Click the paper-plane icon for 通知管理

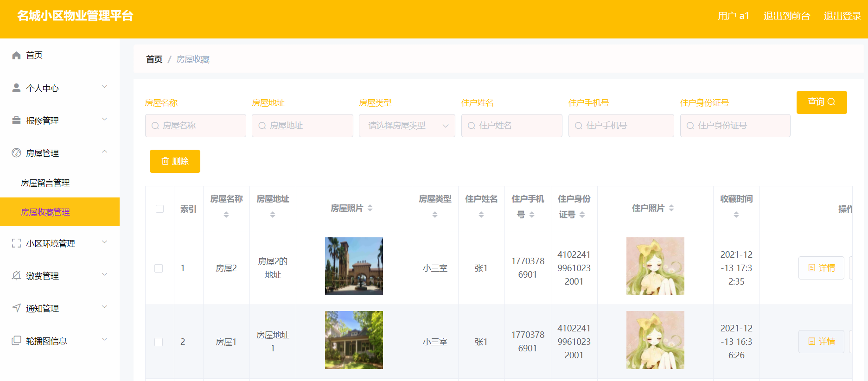click(16, 308)
